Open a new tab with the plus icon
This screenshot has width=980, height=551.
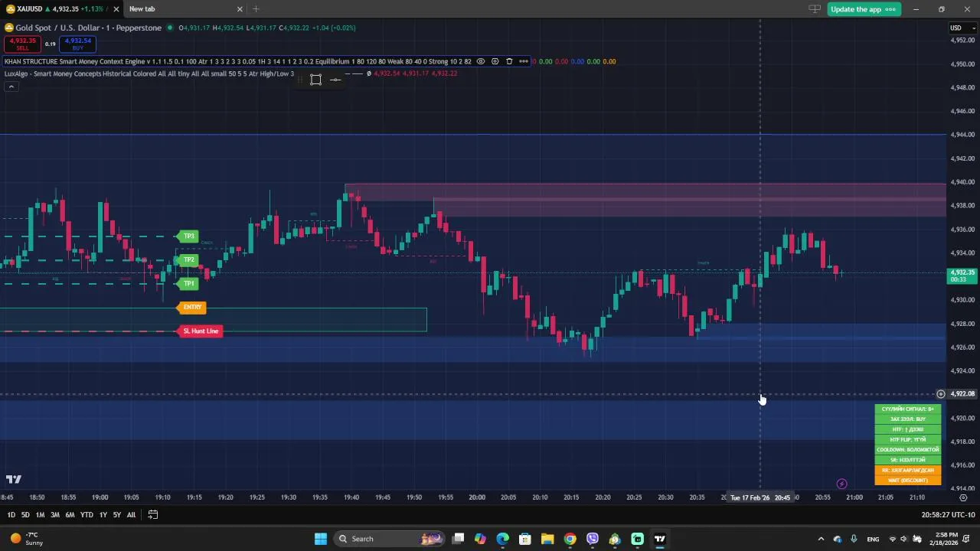tap(256, 9)
